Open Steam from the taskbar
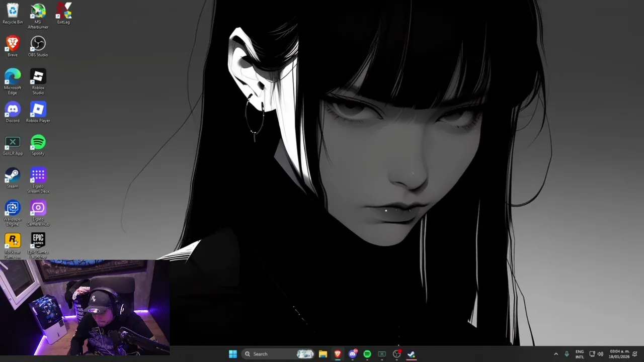The width and height of the screenshot is (644, 362). pyautogui.click(x=411, y=354)
